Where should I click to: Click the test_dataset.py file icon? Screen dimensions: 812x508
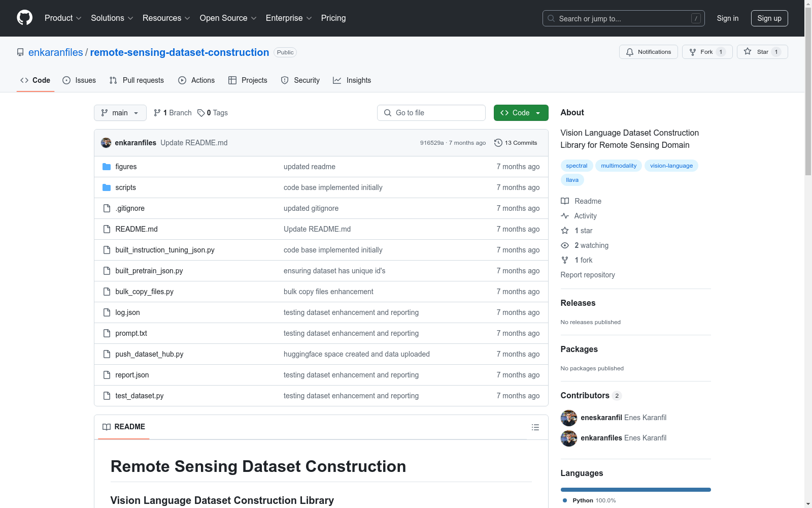[x=107, y=396]
